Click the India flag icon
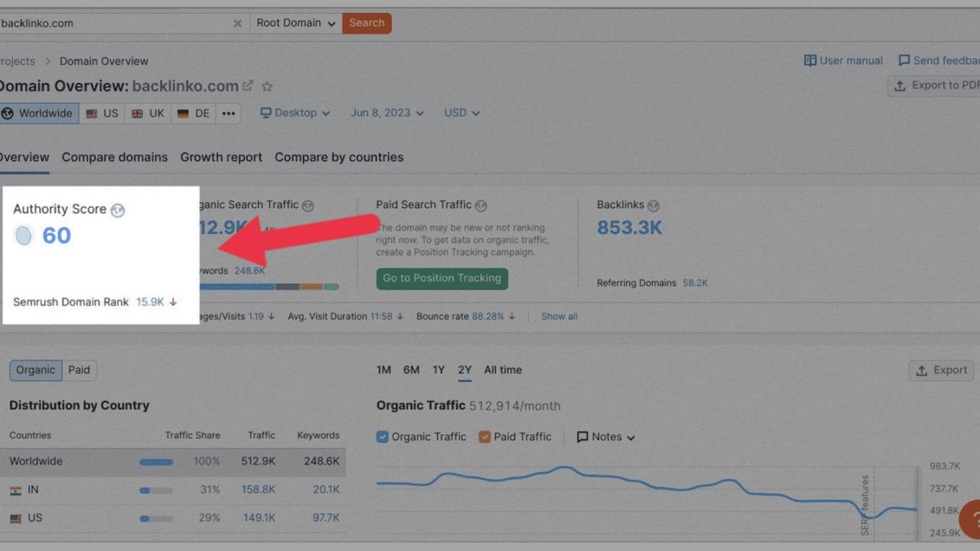This screenshot has height=551, width=980. tap(15, 491)
